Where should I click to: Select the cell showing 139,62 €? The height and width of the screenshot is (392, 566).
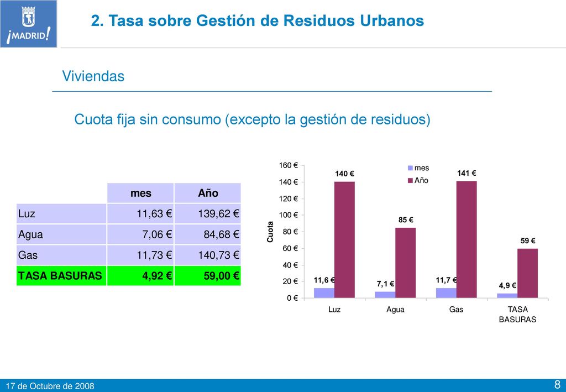coord(208,213)
